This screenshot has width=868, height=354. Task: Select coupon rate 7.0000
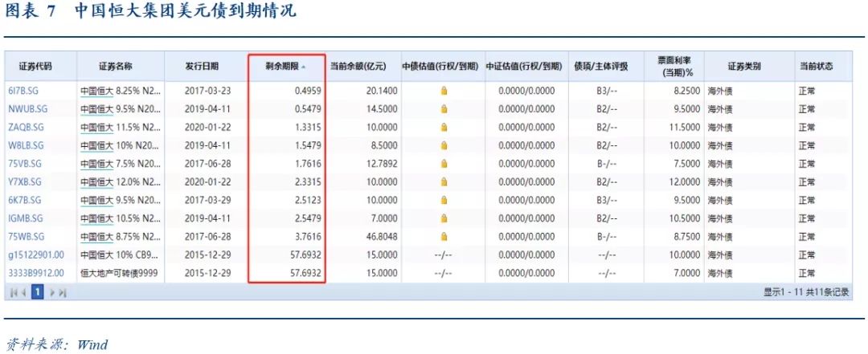pos(686,273)
